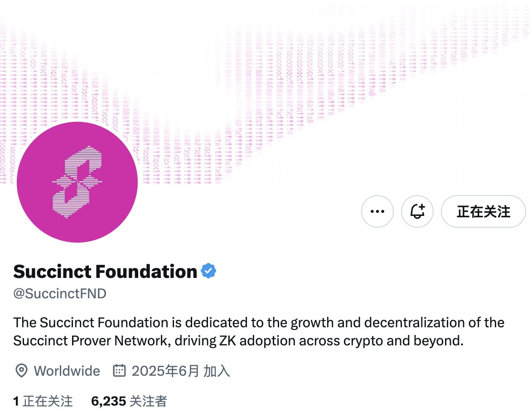Open the Succinct Foundation profile picture

(77, 182)
